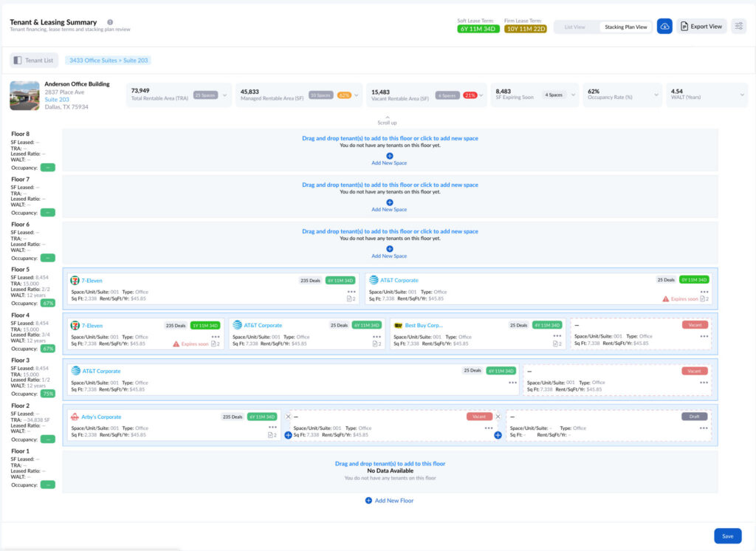Open the filter settings sliders icon
The width and height of the screenshot is (756, 551).
point(738,27)
